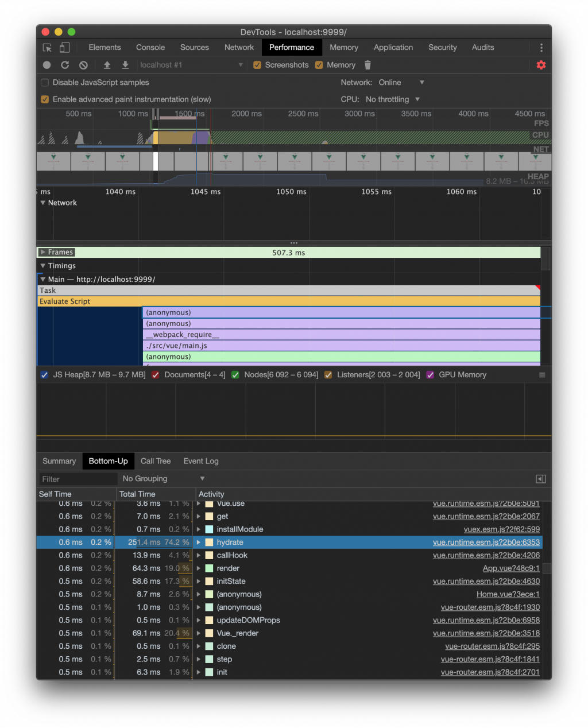Open link App.vue?48c9:1

coord(511,568)
